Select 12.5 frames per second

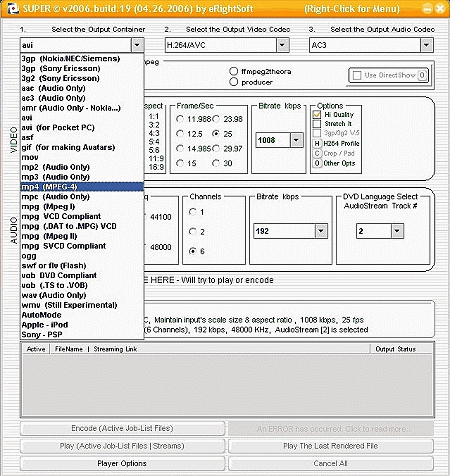point(180,134)
